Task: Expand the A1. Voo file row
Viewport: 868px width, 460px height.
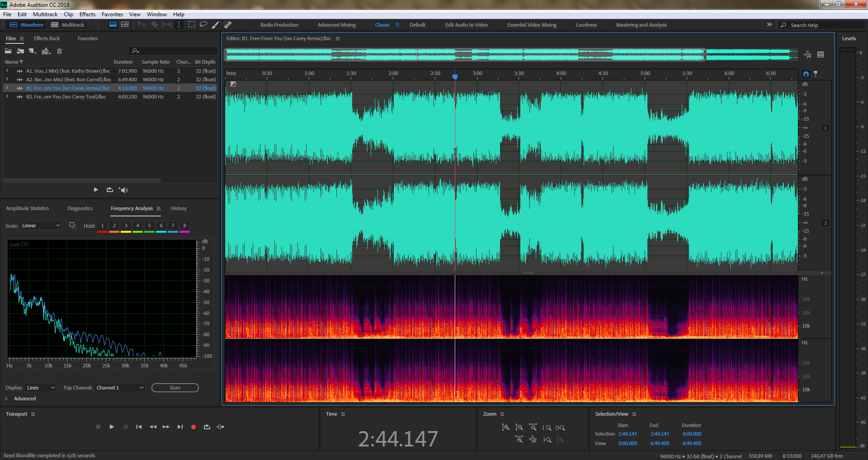Action: 7,70
